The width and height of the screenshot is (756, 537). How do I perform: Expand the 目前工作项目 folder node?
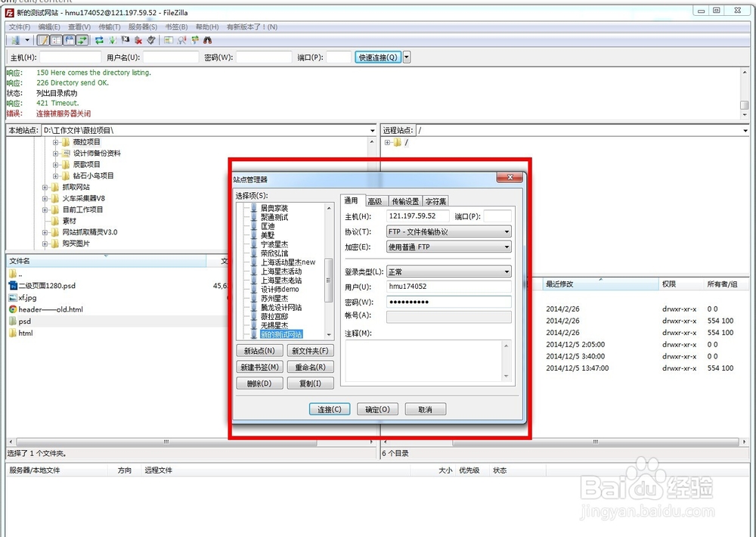[45, 210]
